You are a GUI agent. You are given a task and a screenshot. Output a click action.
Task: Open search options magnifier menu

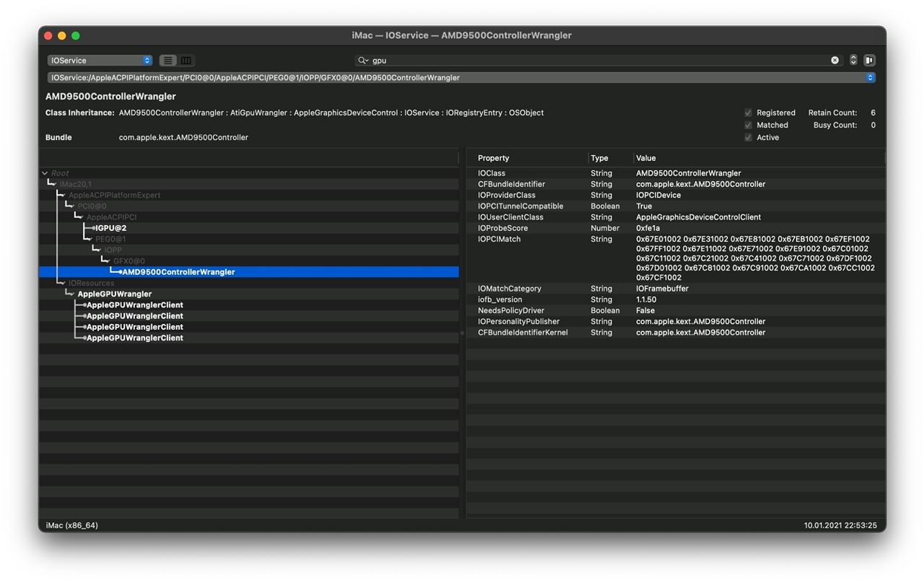pyautogui.click(x=363, y=61)
